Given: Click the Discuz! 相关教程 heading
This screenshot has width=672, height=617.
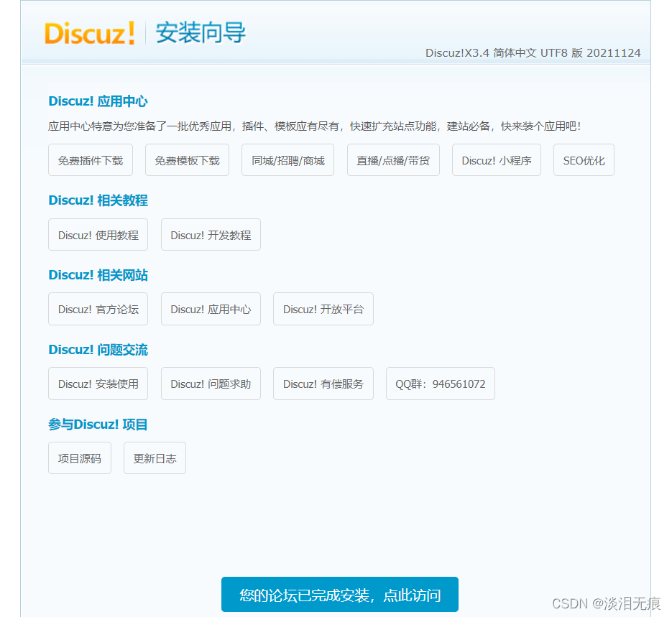Looking at the screenshot, I should click(98, 200).
